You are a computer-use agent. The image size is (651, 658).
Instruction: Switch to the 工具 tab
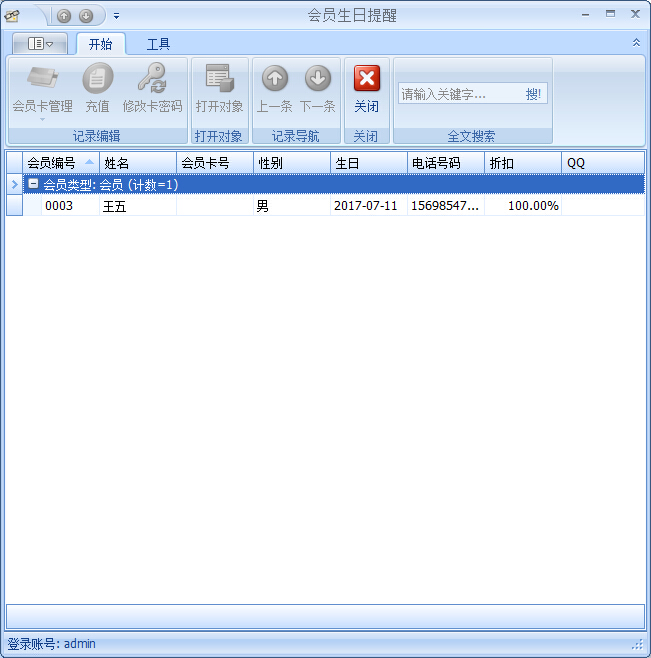[x=158, y=44]
